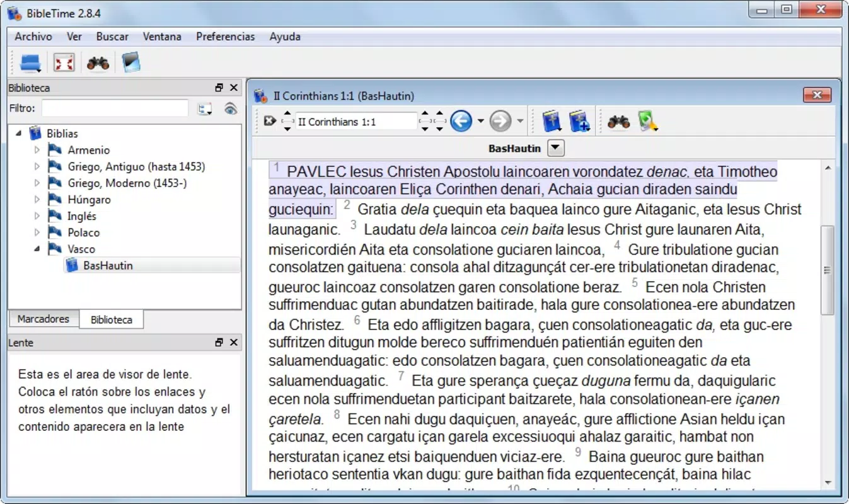
Task: Select the Armenio row
Action: pos(88,150)
